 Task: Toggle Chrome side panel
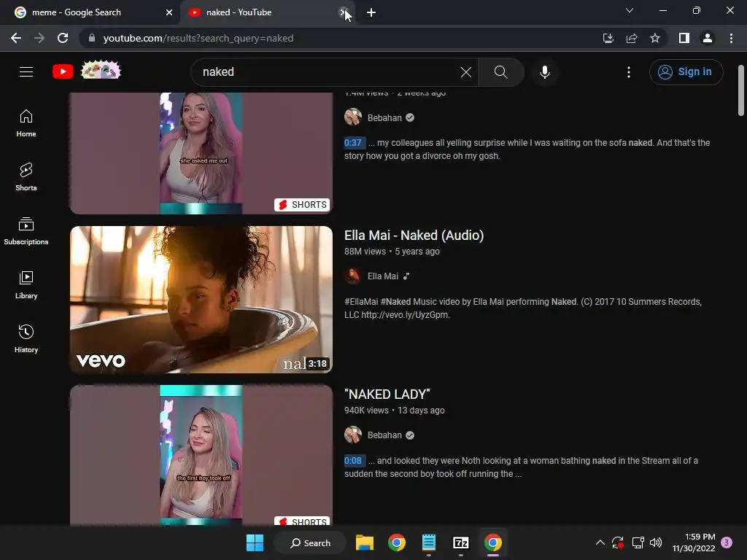point(684,38)
